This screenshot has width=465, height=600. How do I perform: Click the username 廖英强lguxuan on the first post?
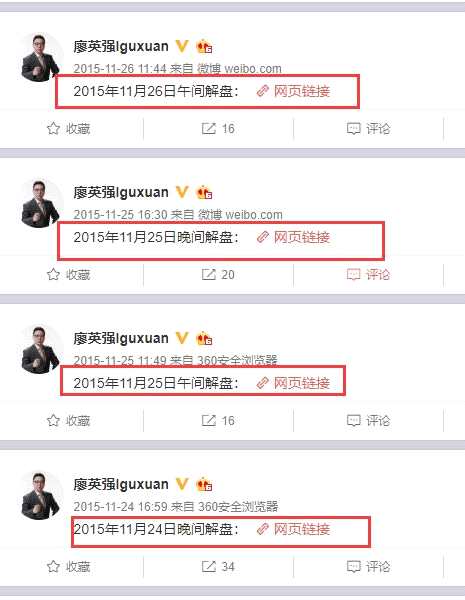click(x=121, y=46)
